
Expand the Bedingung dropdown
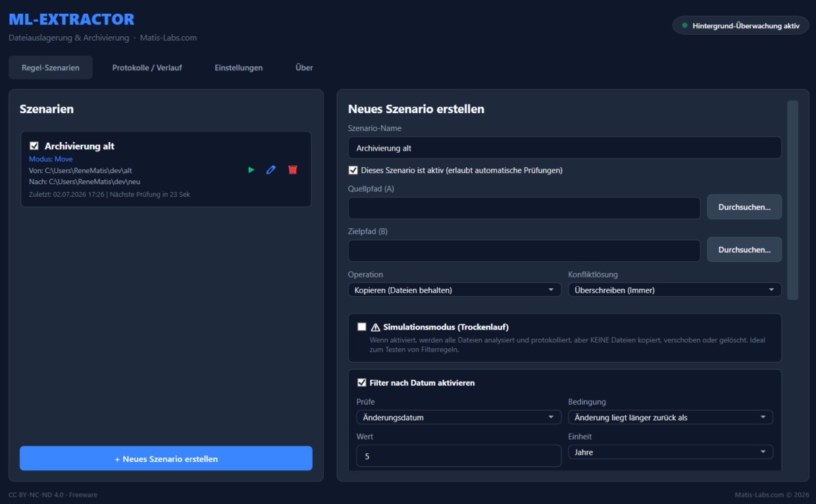pyautogui.click(x=671, y=417)
